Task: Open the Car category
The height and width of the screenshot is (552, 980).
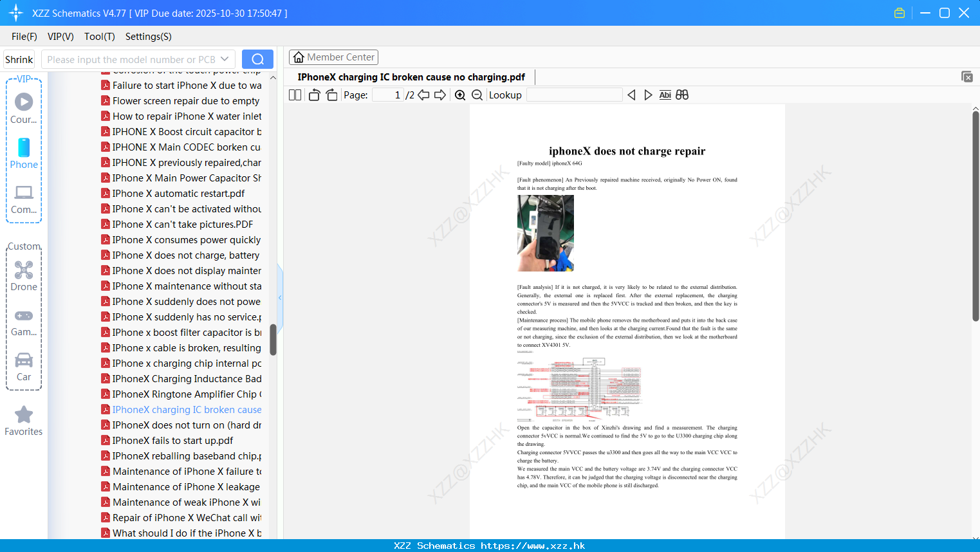Action: point(24,367)
